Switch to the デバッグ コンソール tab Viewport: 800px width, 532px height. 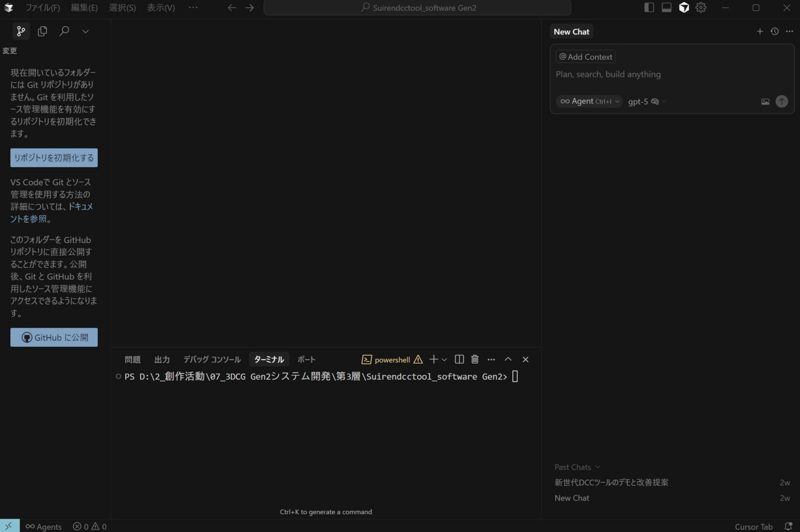[x=212, y=360]
